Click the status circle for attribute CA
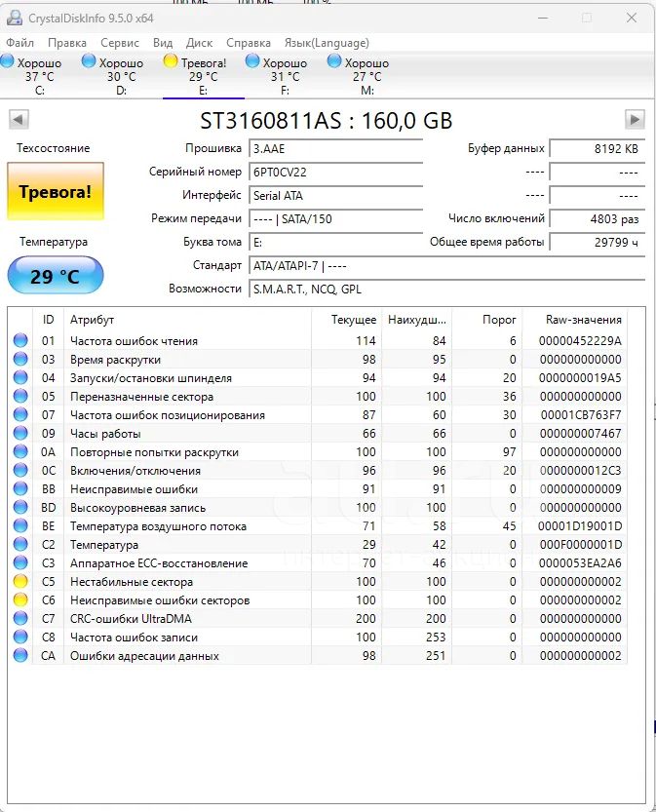This screenshot has height=812, width=656. [x=20, y=656]
